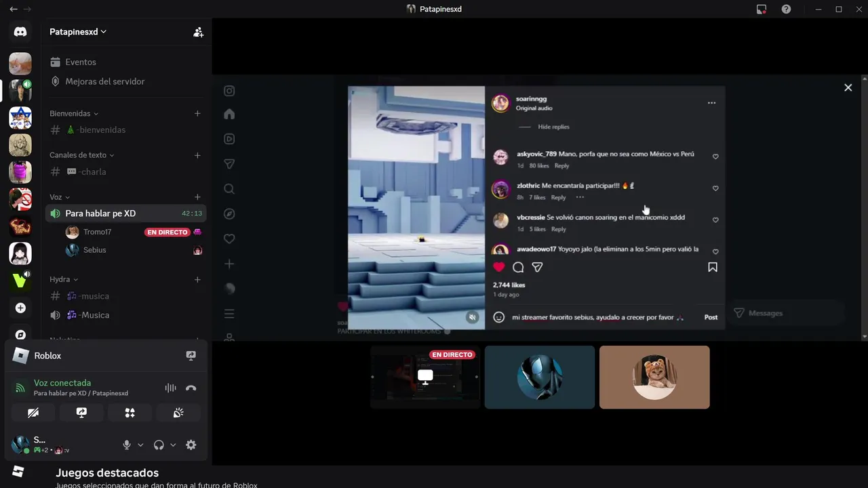Select the green V server icon

tap(20, 280)
